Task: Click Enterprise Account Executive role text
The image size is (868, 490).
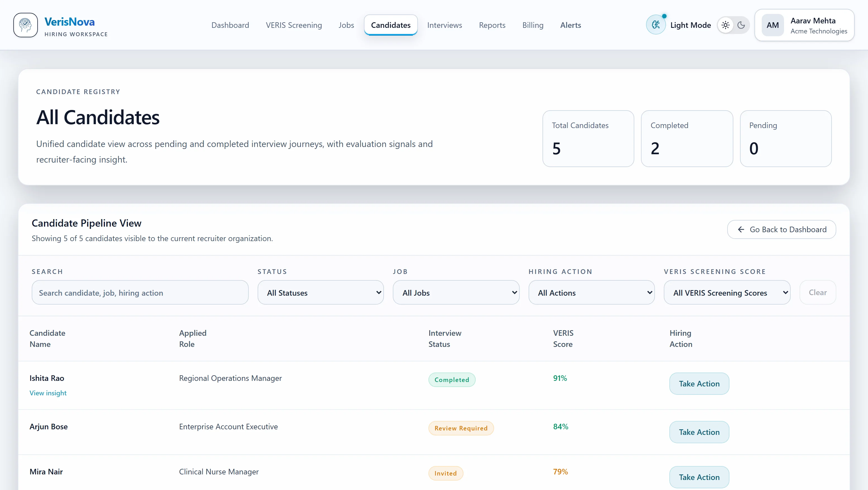Action: coord(228,427)
